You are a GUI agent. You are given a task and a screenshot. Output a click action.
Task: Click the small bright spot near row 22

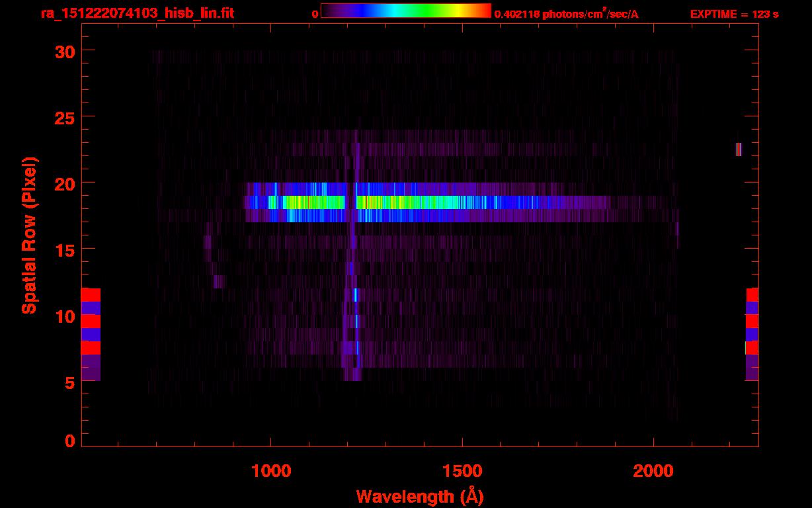tap(739, 149)
